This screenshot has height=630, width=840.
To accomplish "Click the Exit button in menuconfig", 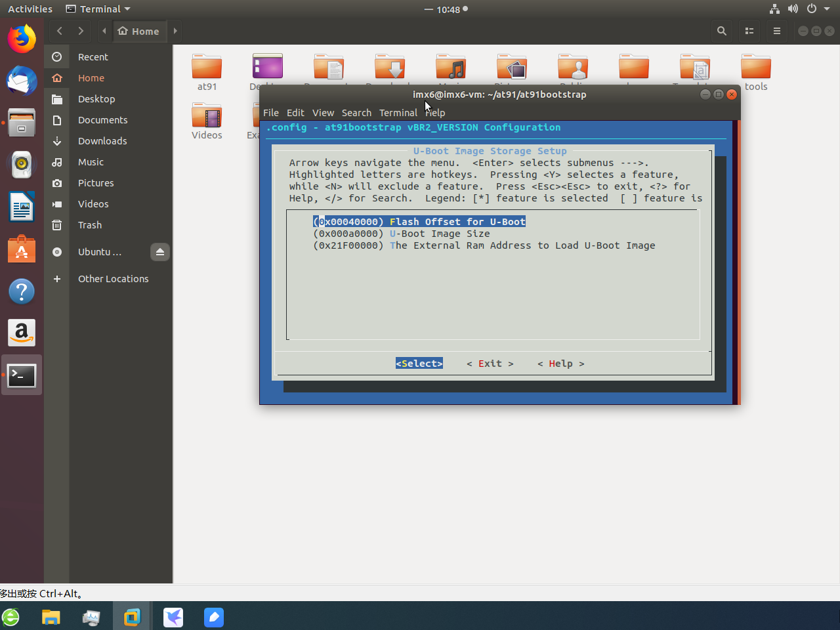I will [490, 364].
